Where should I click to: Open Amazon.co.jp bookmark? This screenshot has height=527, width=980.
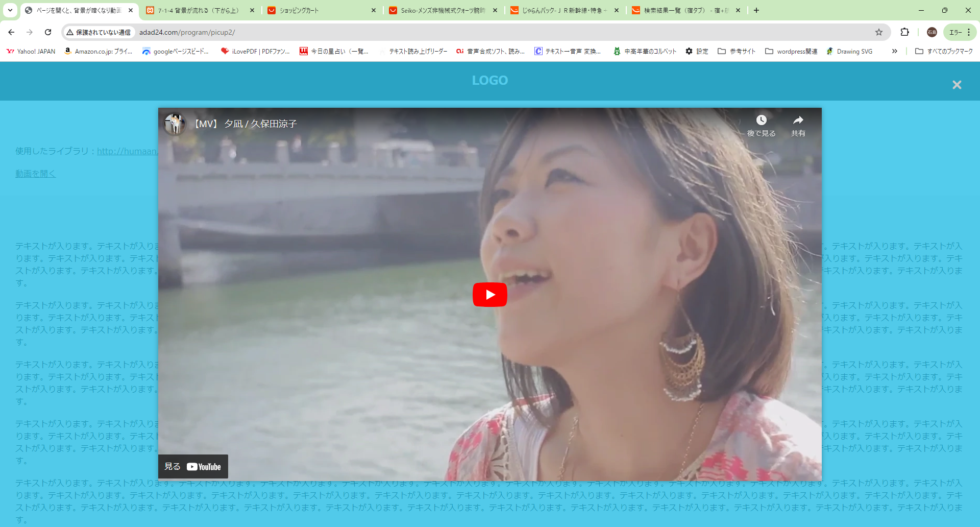tap(99, 51)
